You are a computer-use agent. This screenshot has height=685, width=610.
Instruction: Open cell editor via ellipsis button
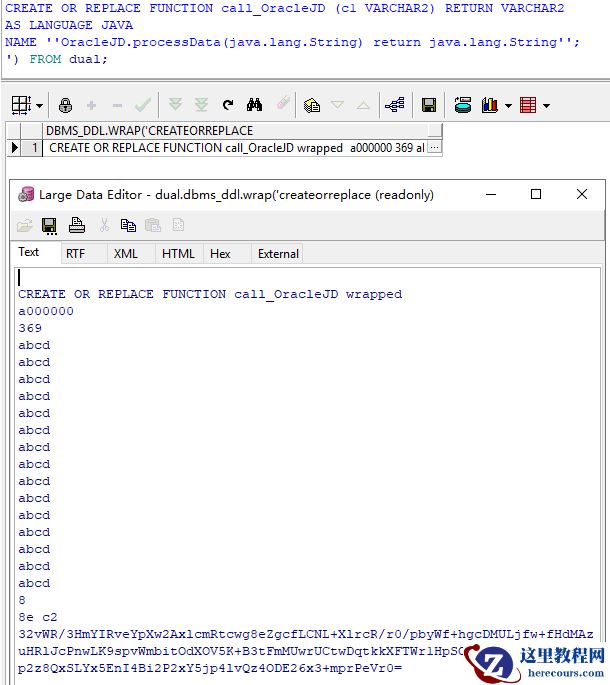coord(434,148)
